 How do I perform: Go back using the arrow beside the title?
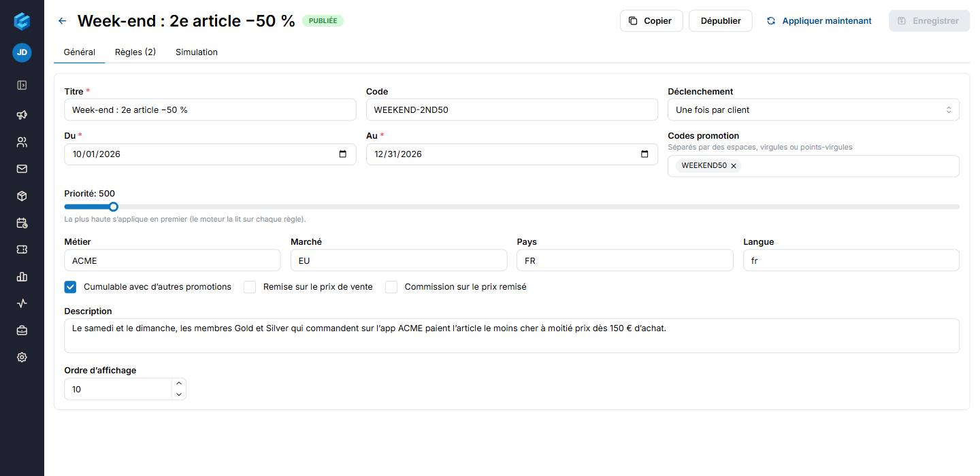tap(63, 21)
